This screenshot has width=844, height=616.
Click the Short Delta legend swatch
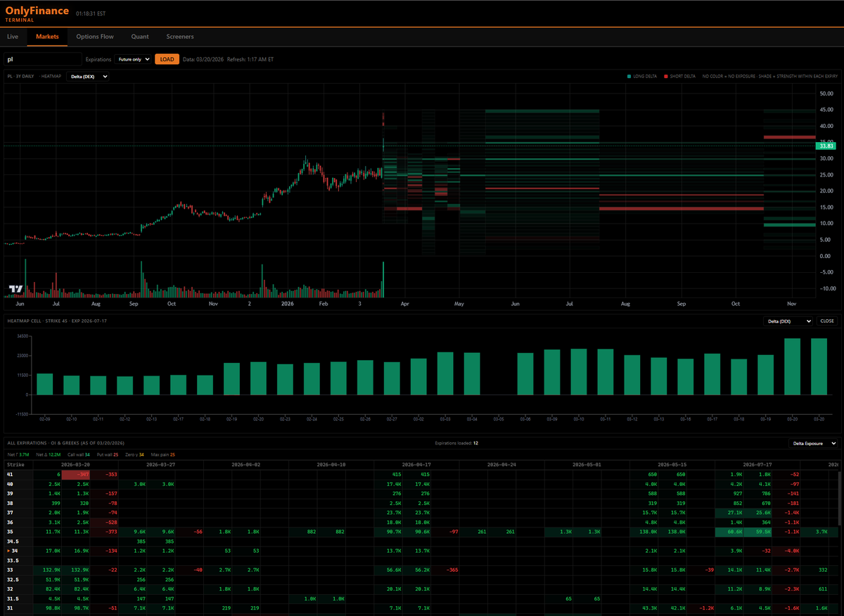click(x=666, y=77)
